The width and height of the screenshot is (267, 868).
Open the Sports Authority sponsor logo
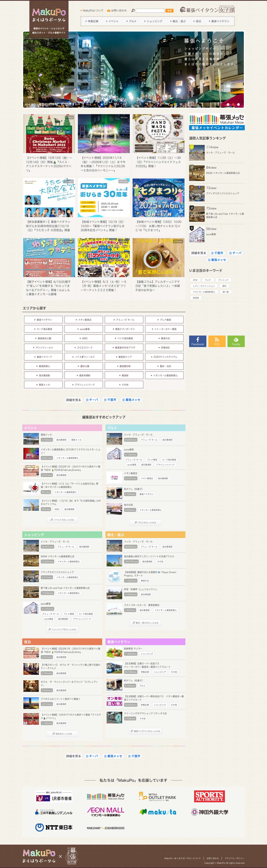click(209, 796)
